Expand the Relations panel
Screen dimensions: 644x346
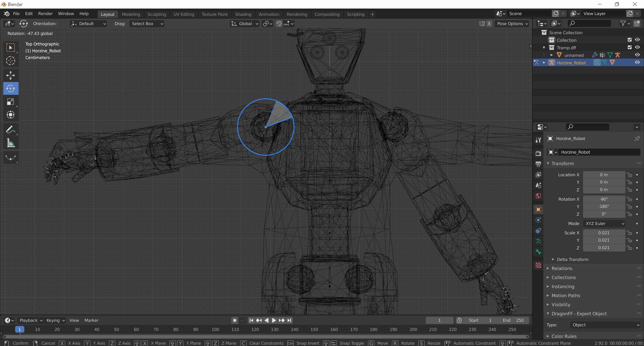[562, 268]
